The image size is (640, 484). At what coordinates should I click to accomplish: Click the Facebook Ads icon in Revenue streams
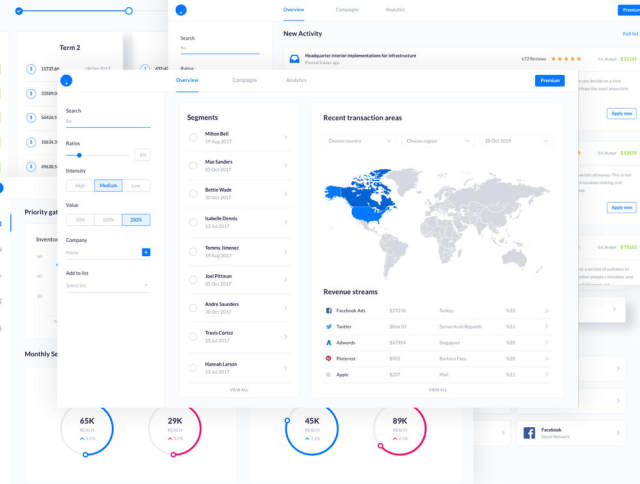click(329, 311)
